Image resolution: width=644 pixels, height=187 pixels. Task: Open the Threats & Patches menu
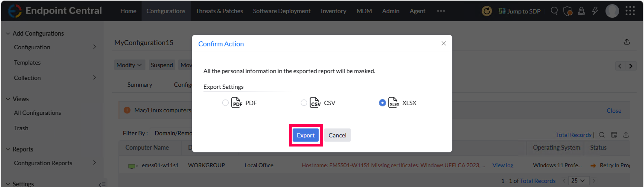(x=219, y=11)
